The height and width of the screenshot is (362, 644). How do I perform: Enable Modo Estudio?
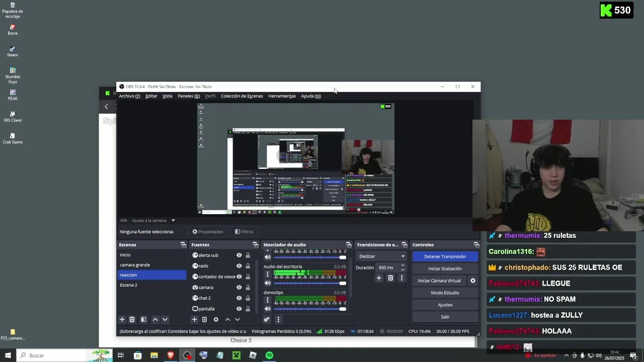click(x=445, y=293)
